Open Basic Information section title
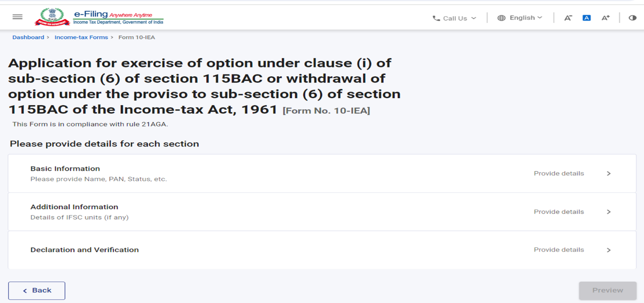 [65, 169]
